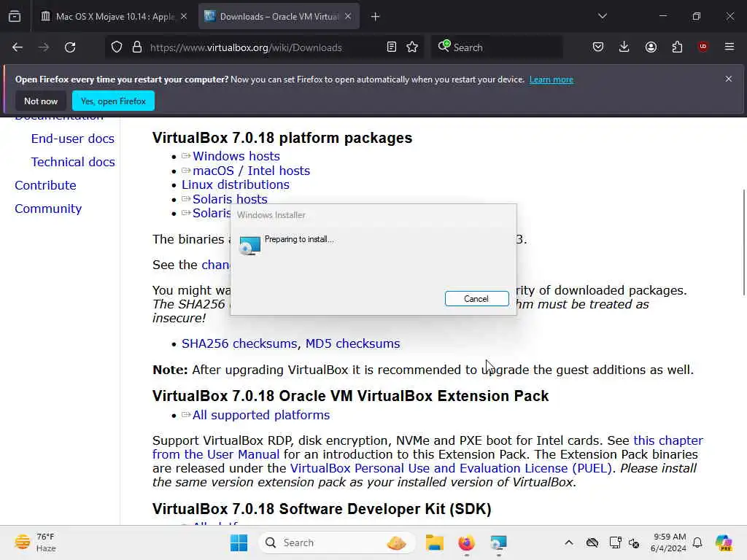View site security padlock info
This screenshot has width=747, height=560.
coord(137,47)
